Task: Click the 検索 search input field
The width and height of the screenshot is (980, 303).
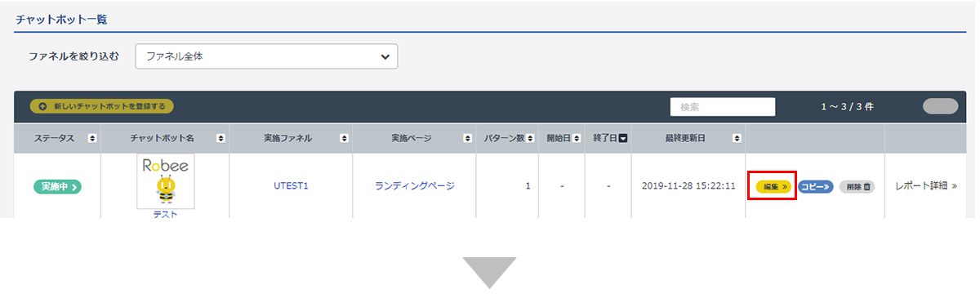Action: pyautogui.click(x=723, y=107)
